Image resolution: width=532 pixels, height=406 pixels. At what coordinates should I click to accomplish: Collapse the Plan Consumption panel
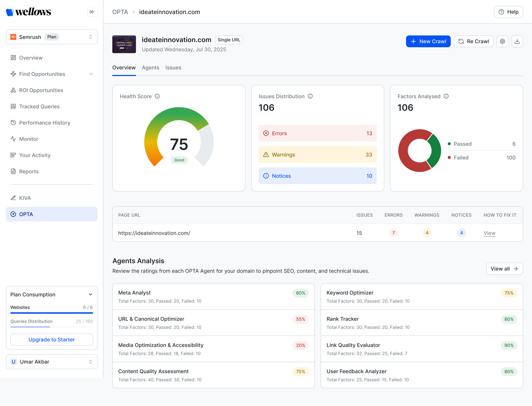pos(91,294)
